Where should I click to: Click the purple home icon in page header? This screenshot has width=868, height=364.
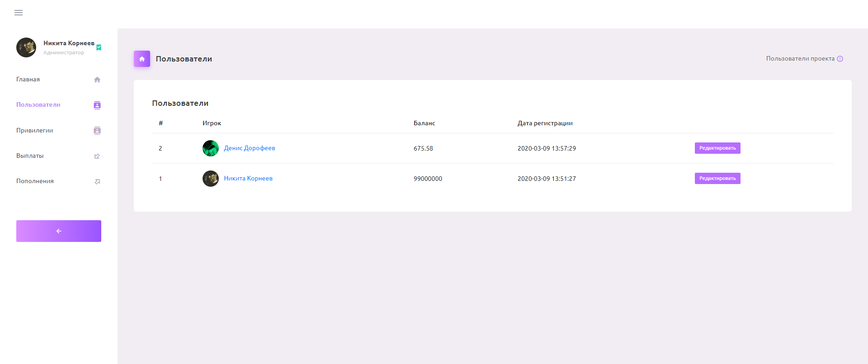[142, 59]
